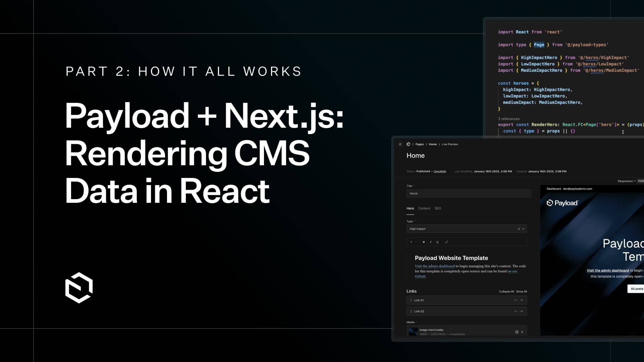
Task: Click the Payload logo in breadcrumbs
Action: point(409,144)
